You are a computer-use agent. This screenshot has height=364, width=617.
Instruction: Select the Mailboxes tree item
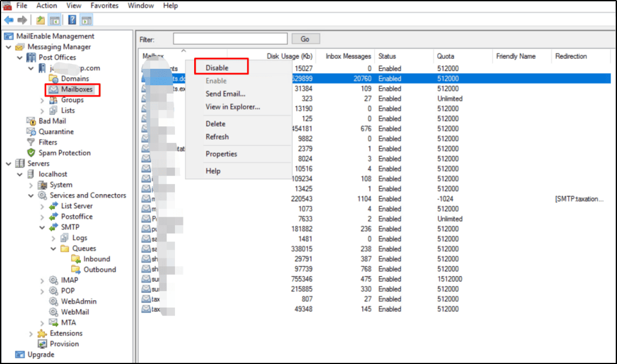point(77,89)
